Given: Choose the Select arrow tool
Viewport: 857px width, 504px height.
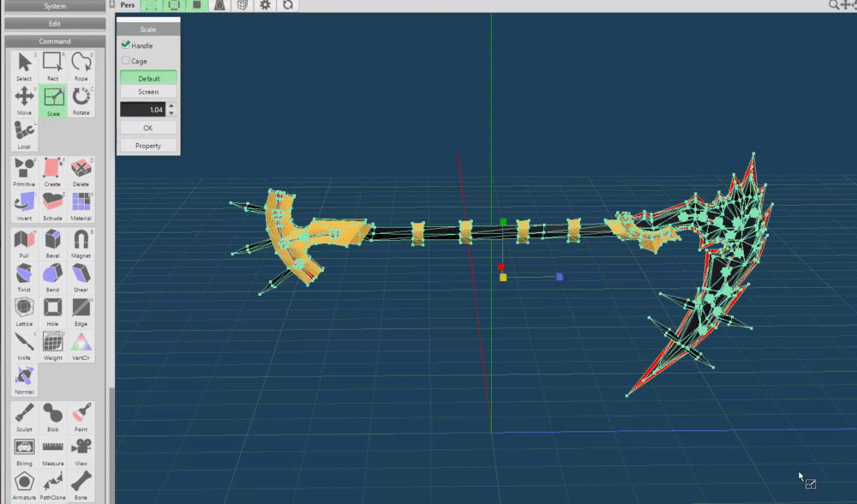Looking at the screenshot, I should (x=24, y=66).
